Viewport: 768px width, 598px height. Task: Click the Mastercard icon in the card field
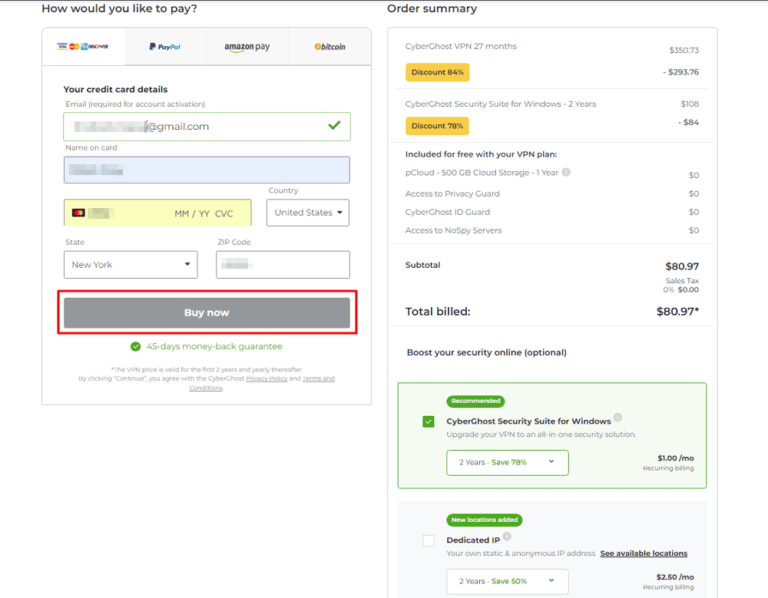coord(78,213)
